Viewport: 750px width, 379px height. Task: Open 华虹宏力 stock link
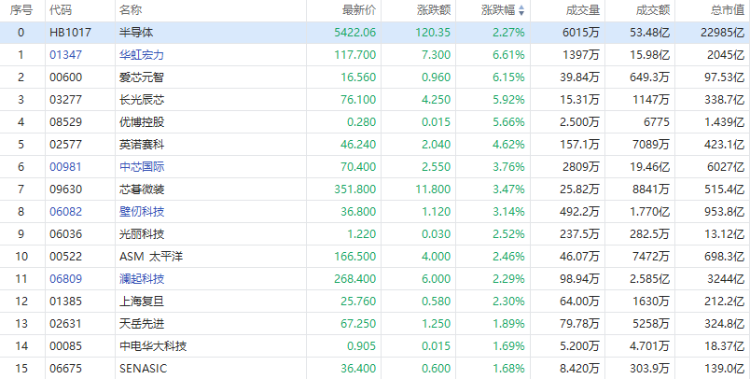point(142,55)
